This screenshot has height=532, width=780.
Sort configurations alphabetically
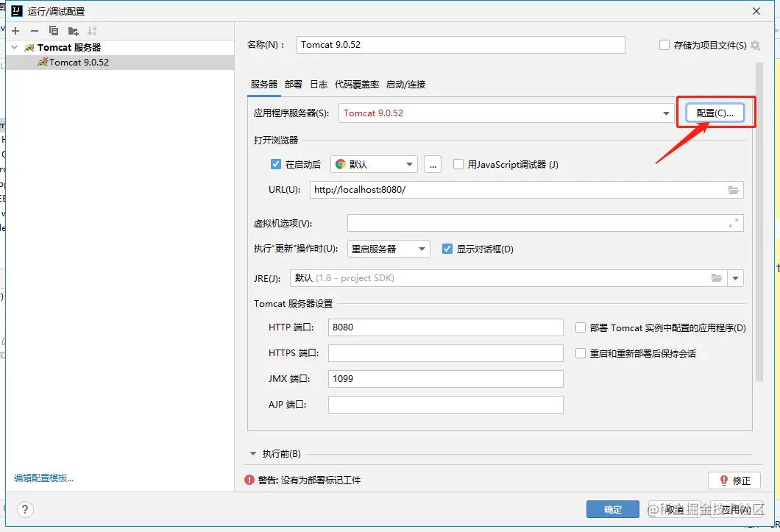[x=92, y=31]
